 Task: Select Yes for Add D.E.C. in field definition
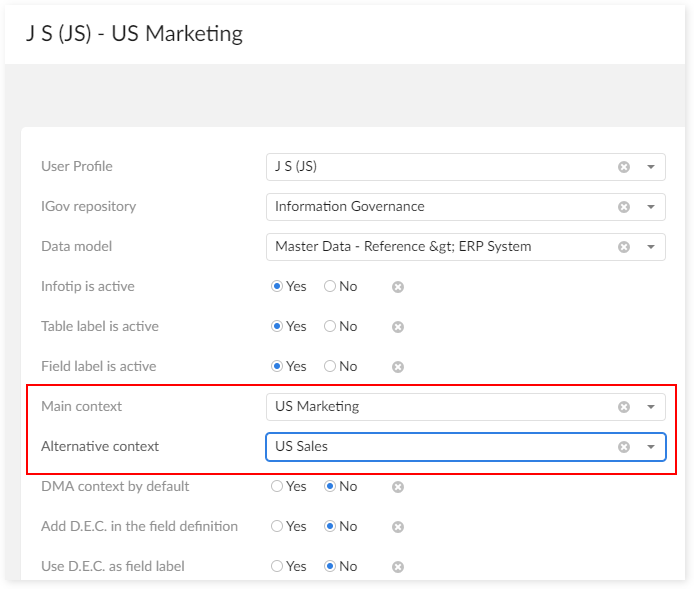coord(277,527)
